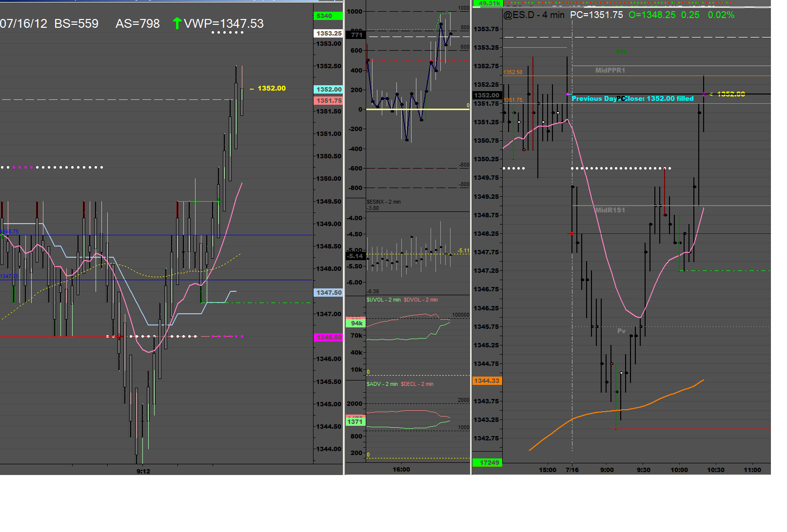Click the 1344.00 price on left axis
Screen dimensions: 787x532
(x=329, y=449)
